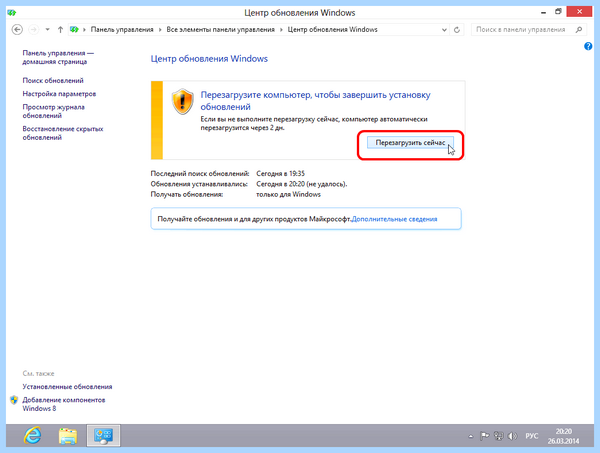The image size is (600, 453).
Task: Click the search magnifier icon
Action: (x=579, y=29)
